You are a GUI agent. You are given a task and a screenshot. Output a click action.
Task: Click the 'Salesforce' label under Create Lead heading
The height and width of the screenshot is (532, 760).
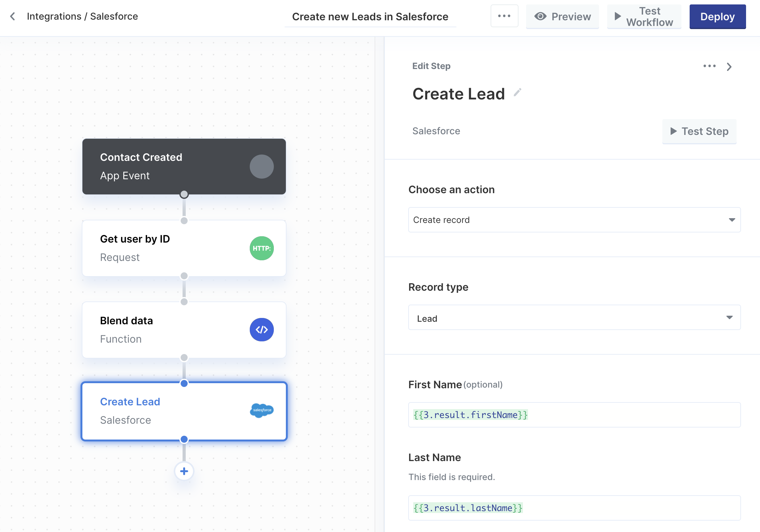(x=436, y=131)
